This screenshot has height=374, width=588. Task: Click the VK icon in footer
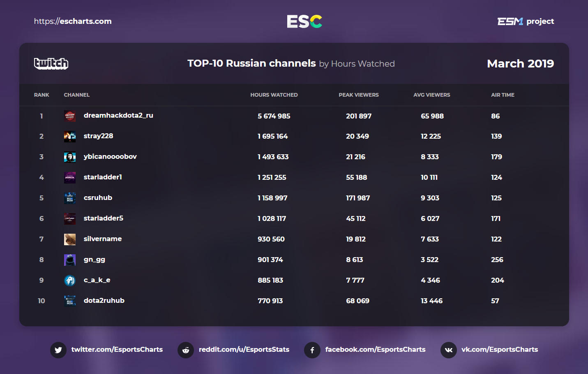pyautogui.click(x=448, y=350)
